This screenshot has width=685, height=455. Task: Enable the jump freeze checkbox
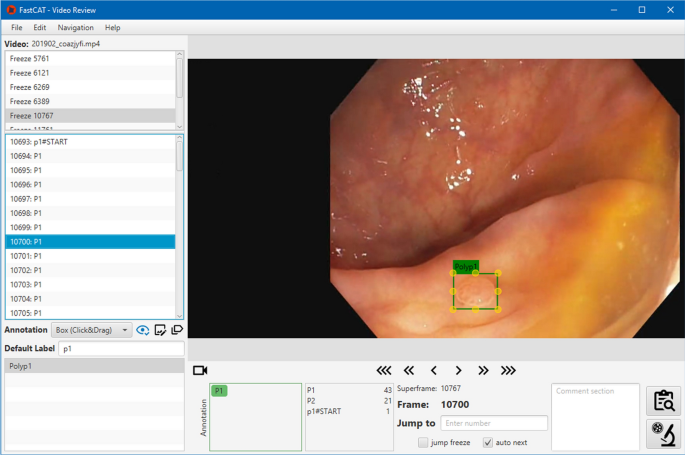coord(423,442)
